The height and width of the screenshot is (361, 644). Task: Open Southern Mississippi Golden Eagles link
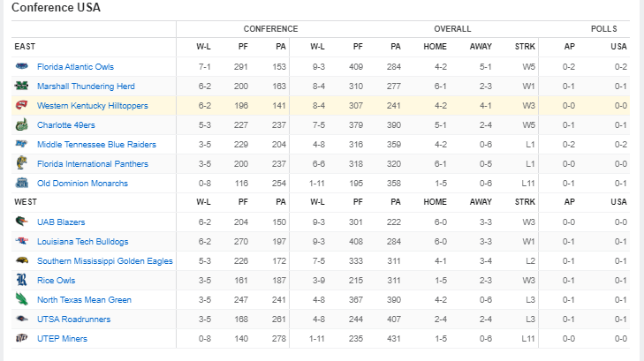pyautogui.click(x=105, y=261)
